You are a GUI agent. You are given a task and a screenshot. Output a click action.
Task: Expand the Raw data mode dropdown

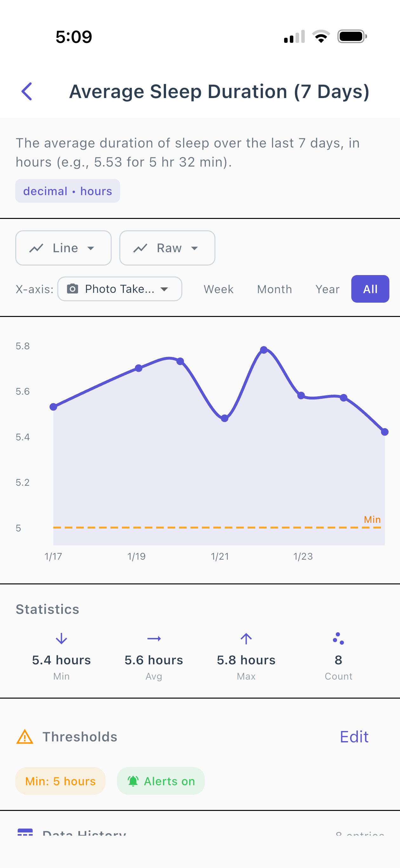[x=167, y=248]
